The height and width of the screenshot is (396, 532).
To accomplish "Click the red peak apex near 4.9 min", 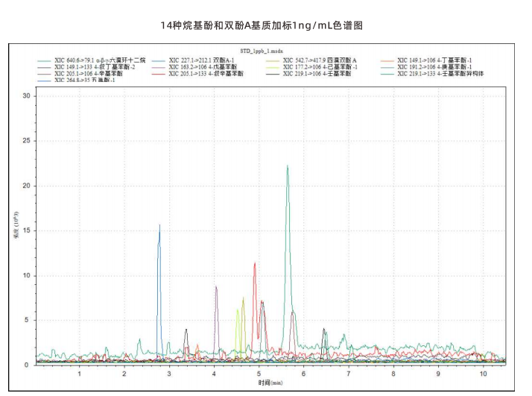I will [x=255, y=263].
